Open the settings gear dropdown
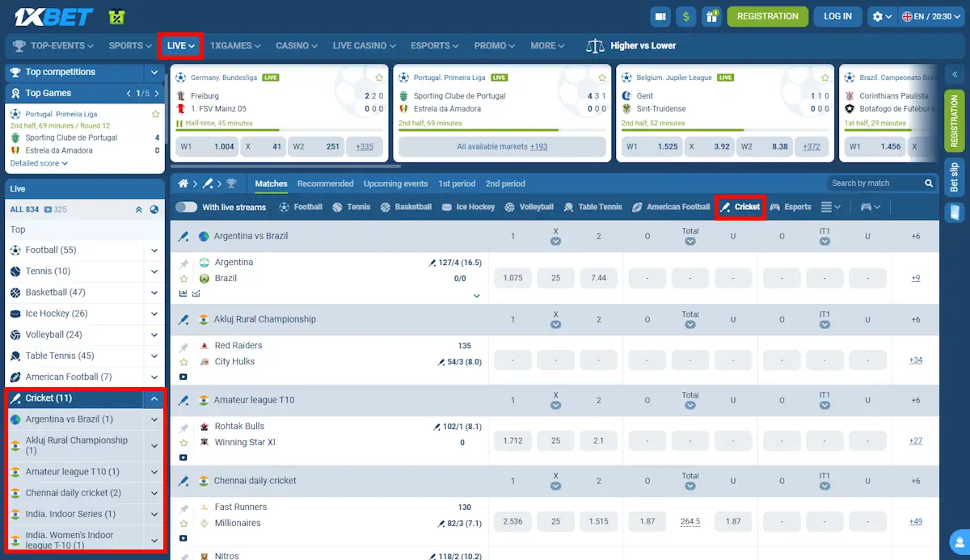This screenshot has width=970, height=560. click(x=879, y=15)
